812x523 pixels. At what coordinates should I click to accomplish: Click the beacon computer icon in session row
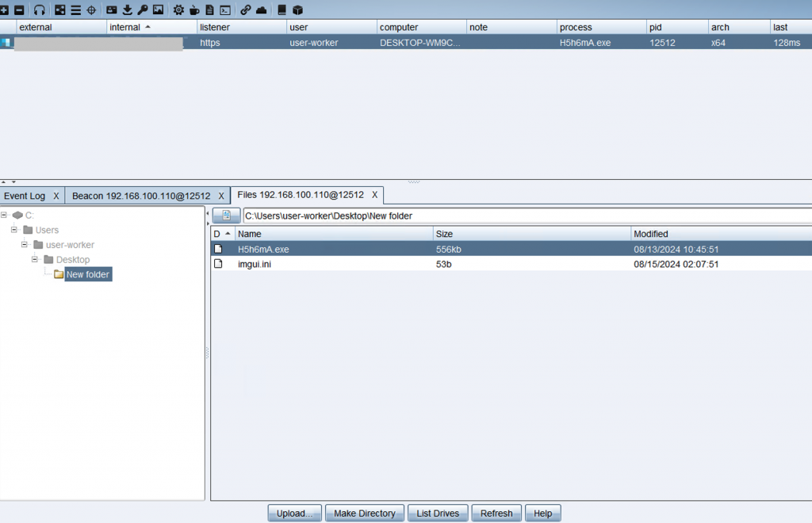(6, 43)
